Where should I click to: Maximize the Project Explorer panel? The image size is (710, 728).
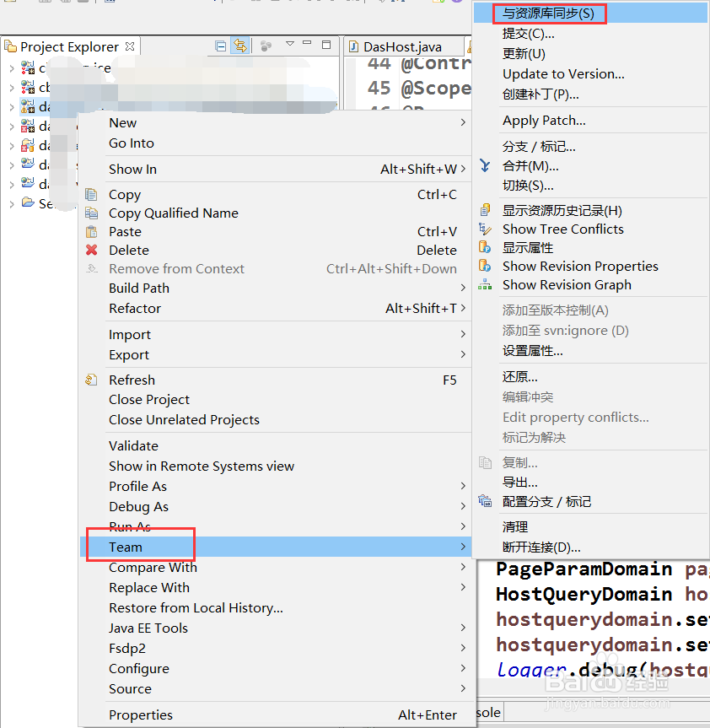[x=326, y=45]
